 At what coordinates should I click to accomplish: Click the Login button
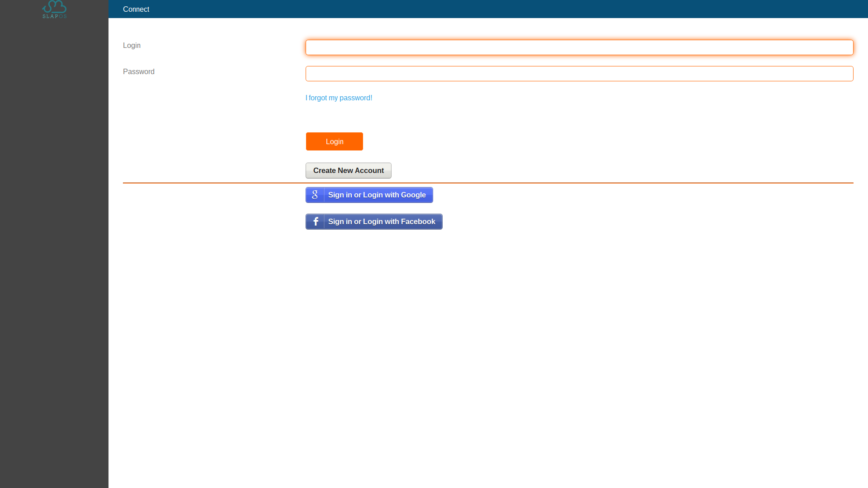click(335, 141)
